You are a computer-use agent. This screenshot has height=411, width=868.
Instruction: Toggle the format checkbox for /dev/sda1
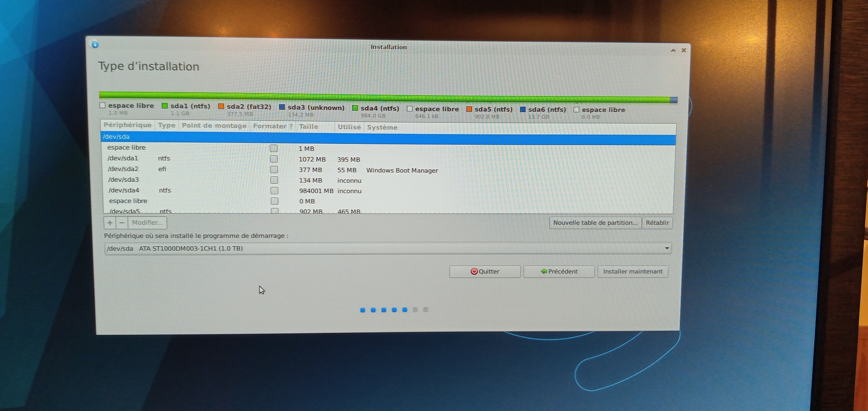[274, 159]
